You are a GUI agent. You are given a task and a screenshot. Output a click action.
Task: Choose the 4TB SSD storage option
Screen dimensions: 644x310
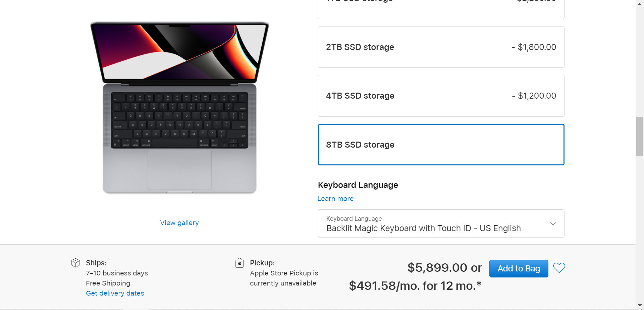(441, 96)
